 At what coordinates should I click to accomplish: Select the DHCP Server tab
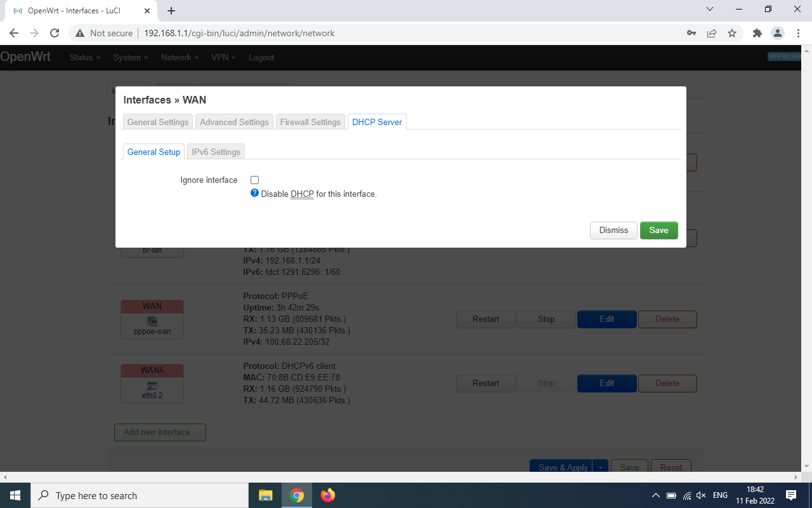377,122
